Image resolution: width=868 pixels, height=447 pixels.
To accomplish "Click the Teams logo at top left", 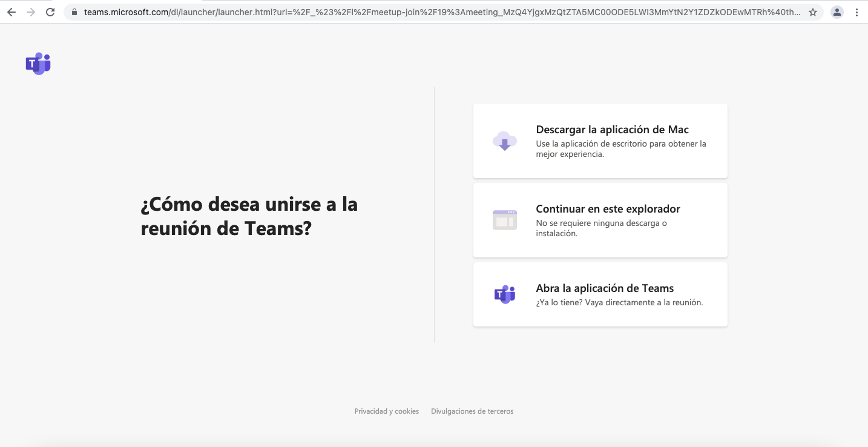I will (38, 64).
